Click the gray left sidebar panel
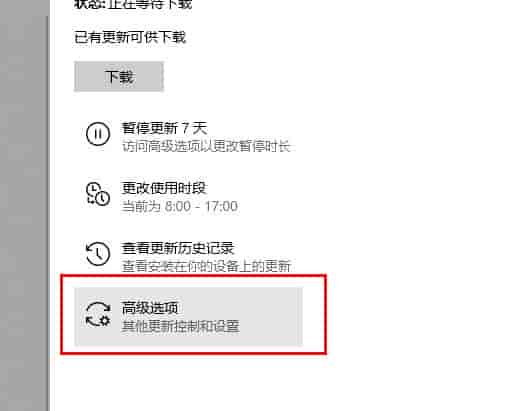524x411 pixels. click(x=23, y=206)
